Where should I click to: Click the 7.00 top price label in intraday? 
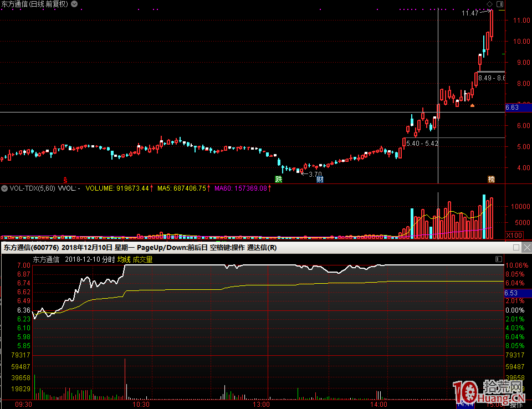point(23,265)
